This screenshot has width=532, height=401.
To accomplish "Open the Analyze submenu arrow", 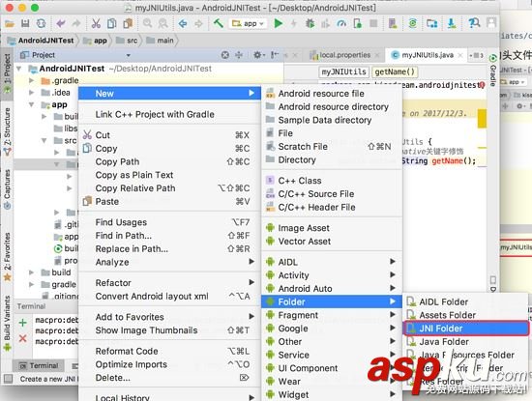I will (251, 262).
